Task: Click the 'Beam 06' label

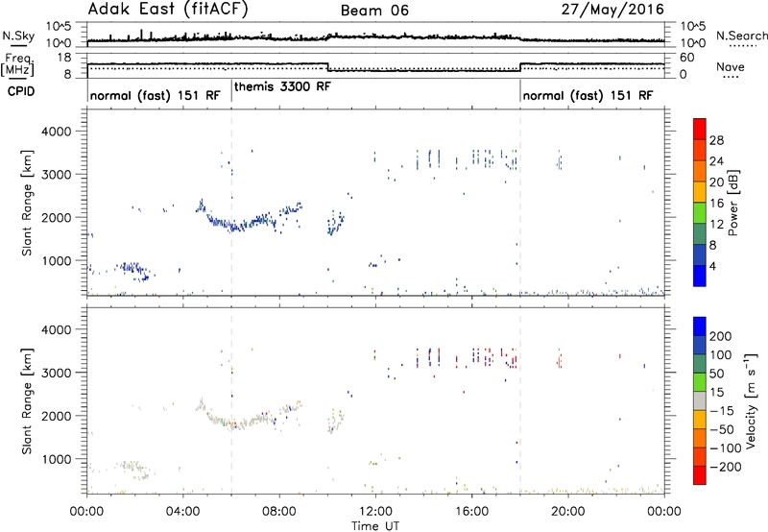Action: (x=374, y=11)
